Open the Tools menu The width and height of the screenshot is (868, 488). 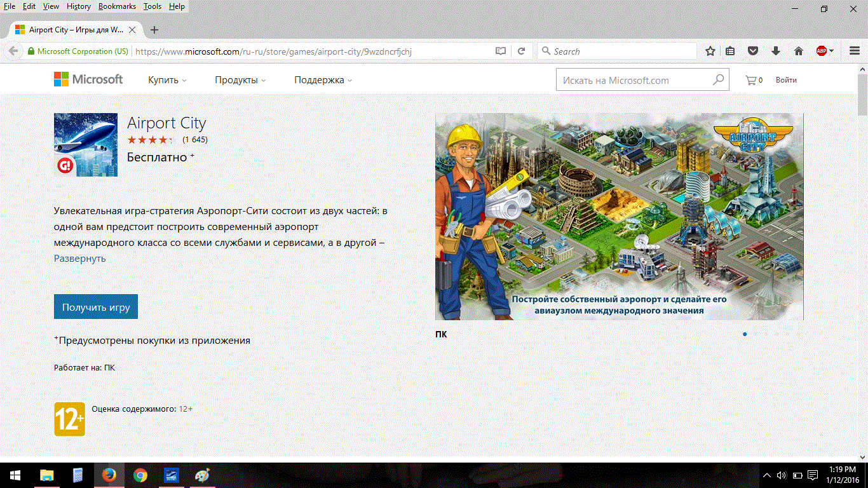153,6
